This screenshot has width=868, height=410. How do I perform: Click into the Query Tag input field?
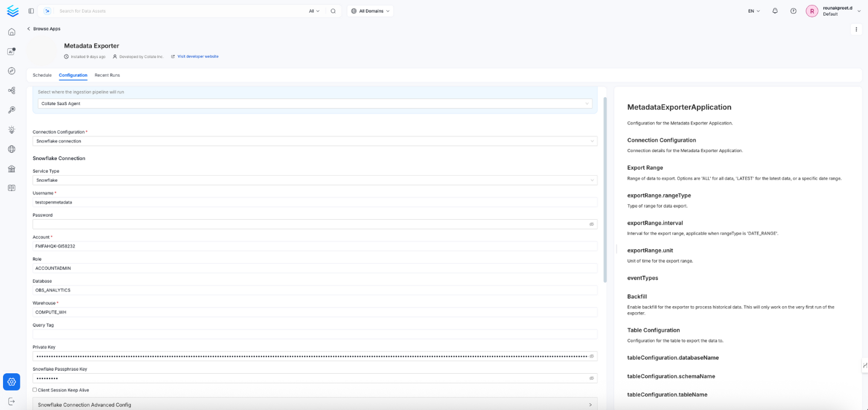pos(314,335)
